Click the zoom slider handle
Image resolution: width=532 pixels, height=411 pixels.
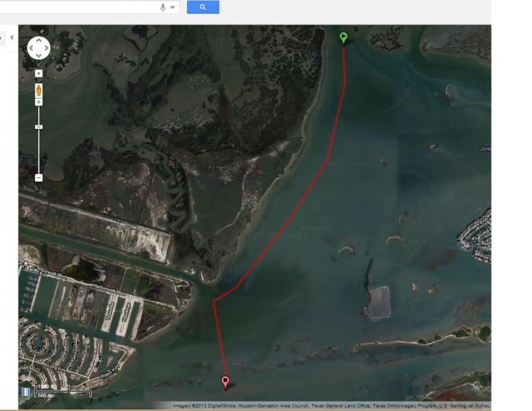click(38, 127)
